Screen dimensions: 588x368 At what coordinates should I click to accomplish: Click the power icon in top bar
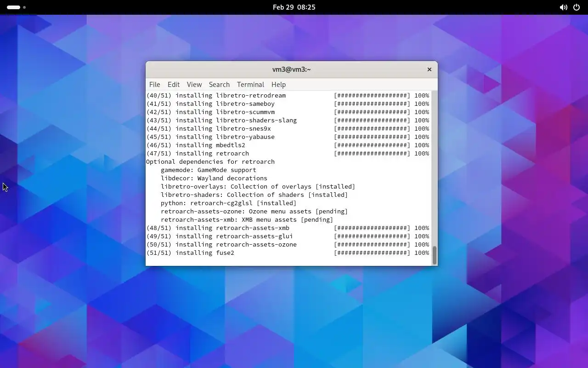[577, 7]
